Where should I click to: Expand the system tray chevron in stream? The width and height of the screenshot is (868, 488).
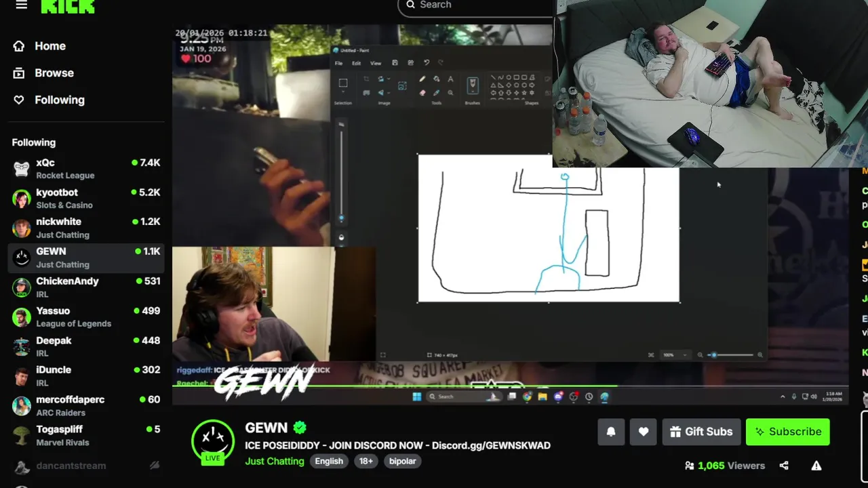[x=783, y=396]
